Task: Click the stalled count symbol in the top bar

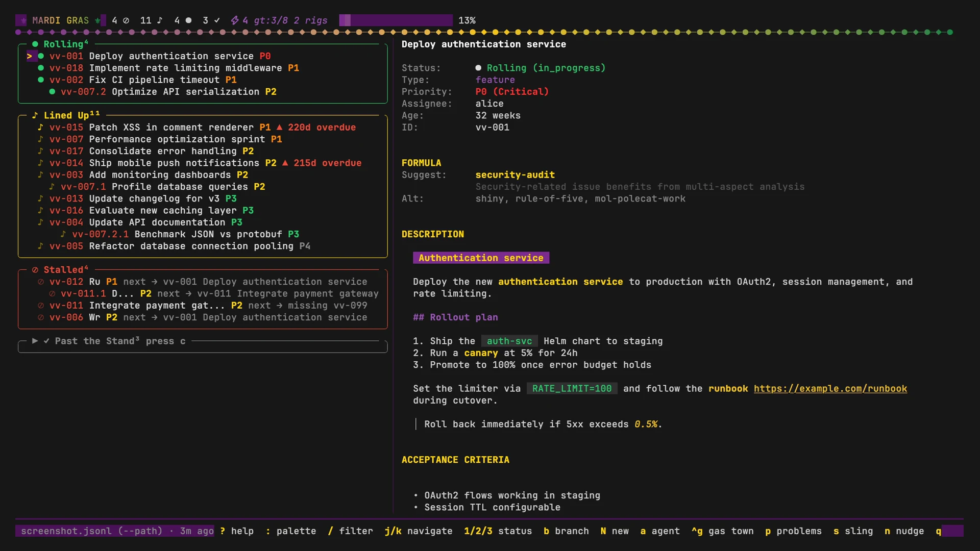Action: point(126,20)
